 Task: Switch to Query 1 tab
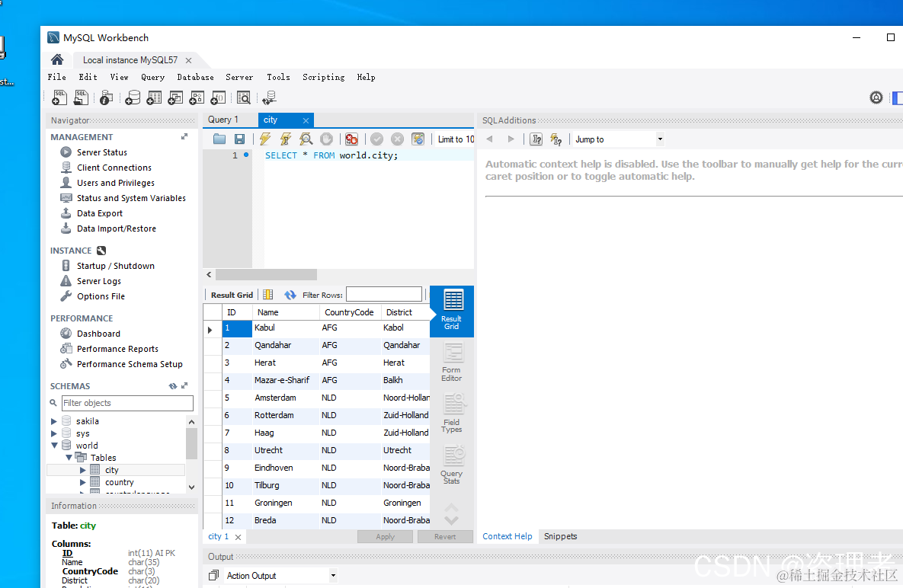coord(223,120)
